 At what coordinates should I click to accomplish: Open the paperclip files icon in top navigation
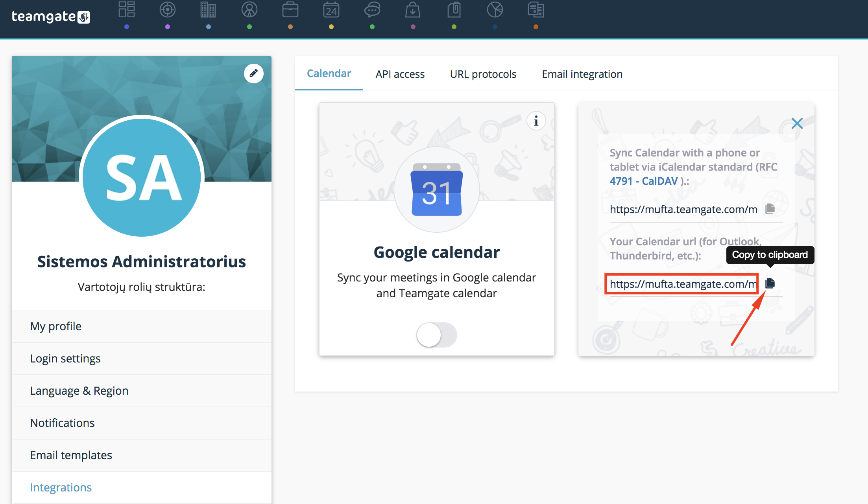tap(454, 10)
